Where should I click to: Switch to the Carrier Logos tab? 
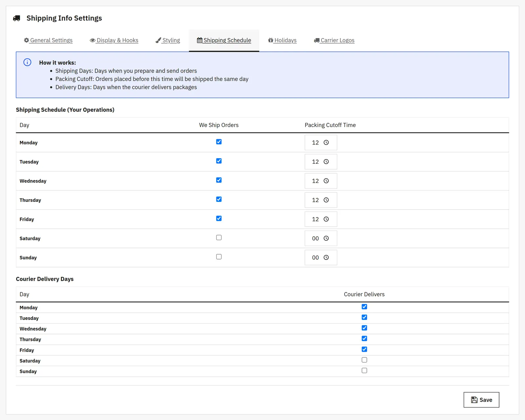[334, 40]
